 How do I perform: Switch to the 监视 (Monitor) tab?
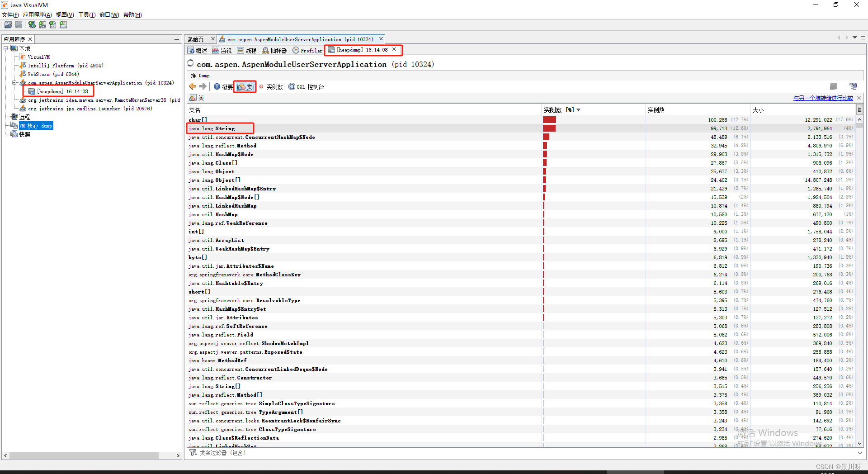(x=222, y=50)
